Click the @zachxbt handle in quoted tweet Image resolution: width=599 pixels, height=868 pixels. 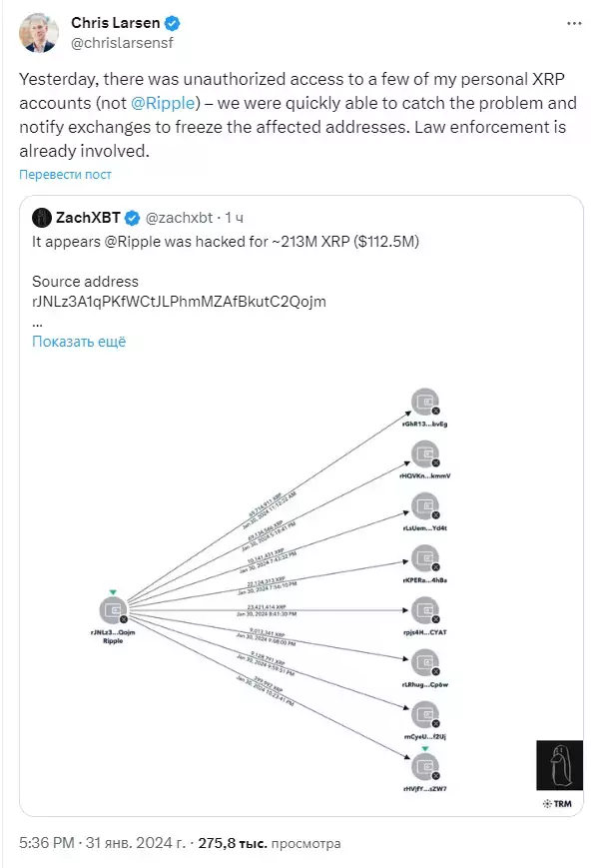point(179,218)
